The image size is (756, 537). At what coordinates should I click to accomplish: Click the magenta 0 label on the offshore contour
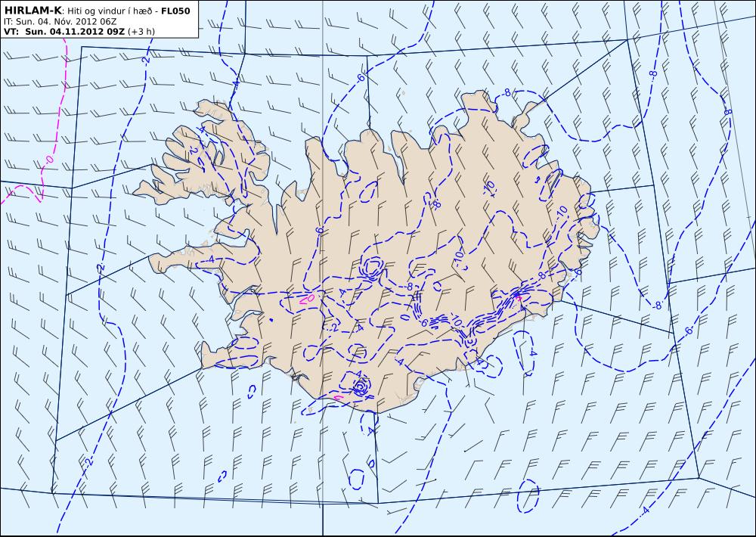48,160
